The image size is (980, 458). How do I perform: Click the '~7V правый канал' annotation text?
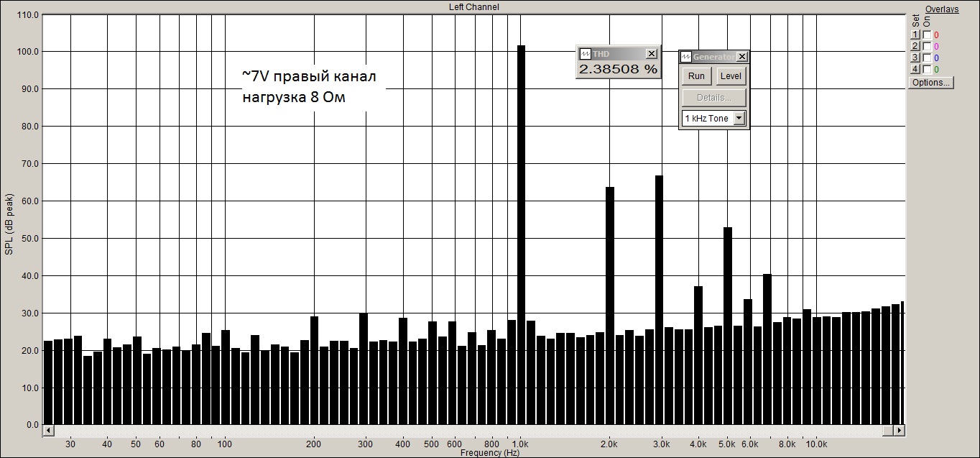coord(308,76)
